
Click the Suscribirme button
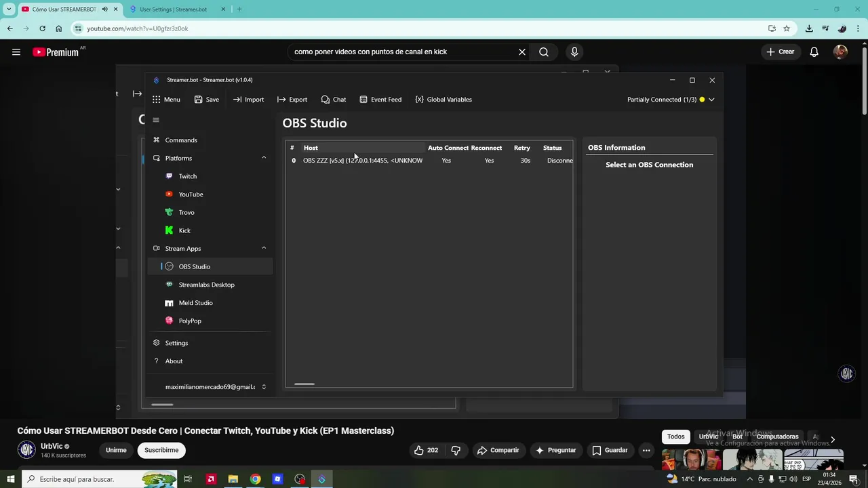pyautogui.click(x=161, y=450)
